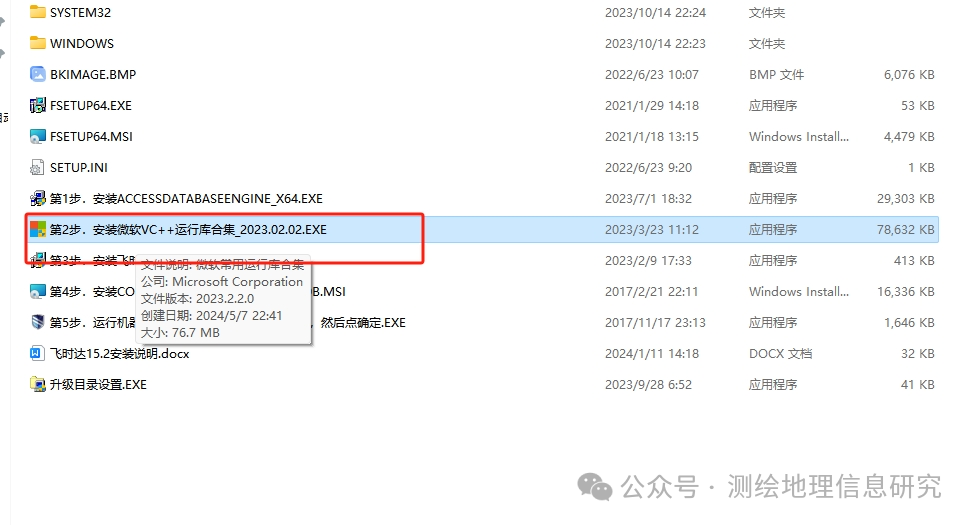
Task: Select 第1步. 安装ACCESSDATABASEENGINE_X64.EXE file name
Action: (187, 198)
